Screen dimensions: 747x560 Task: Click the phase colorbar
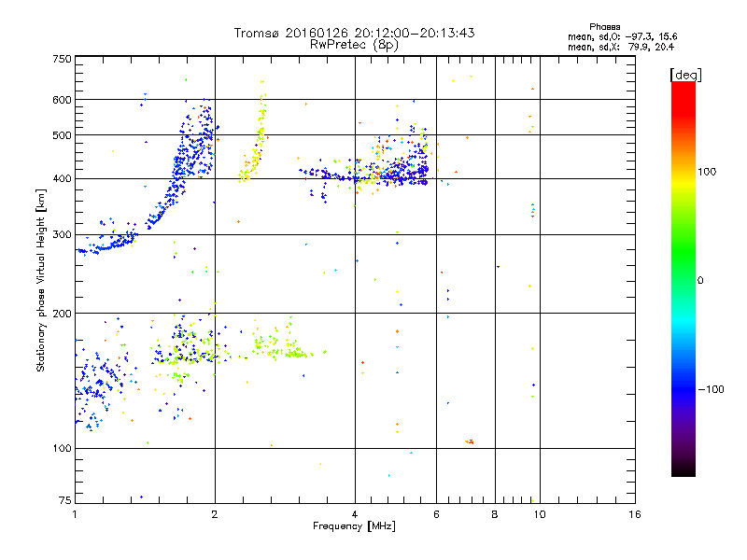[684, 278]
